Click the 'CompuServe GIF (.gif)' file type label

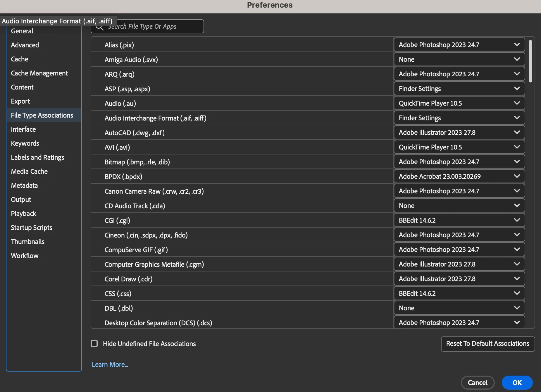(136, 250)
